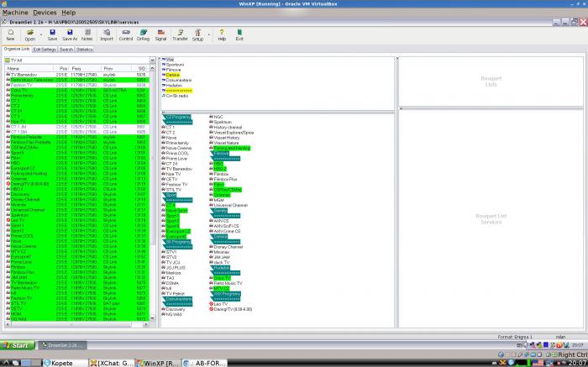Click the Import toolbar icon
588x367 pixels.
click(107, 35)
